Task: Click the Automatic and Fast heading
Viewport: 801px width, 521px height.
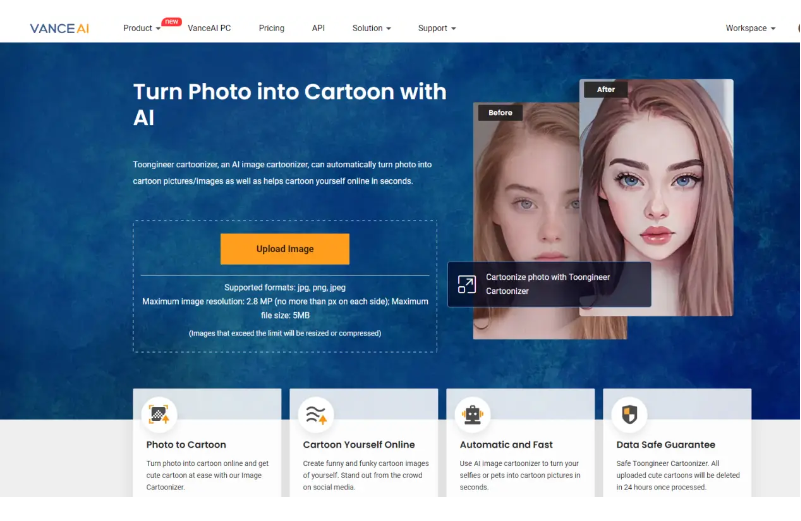Action: (506, 444)
